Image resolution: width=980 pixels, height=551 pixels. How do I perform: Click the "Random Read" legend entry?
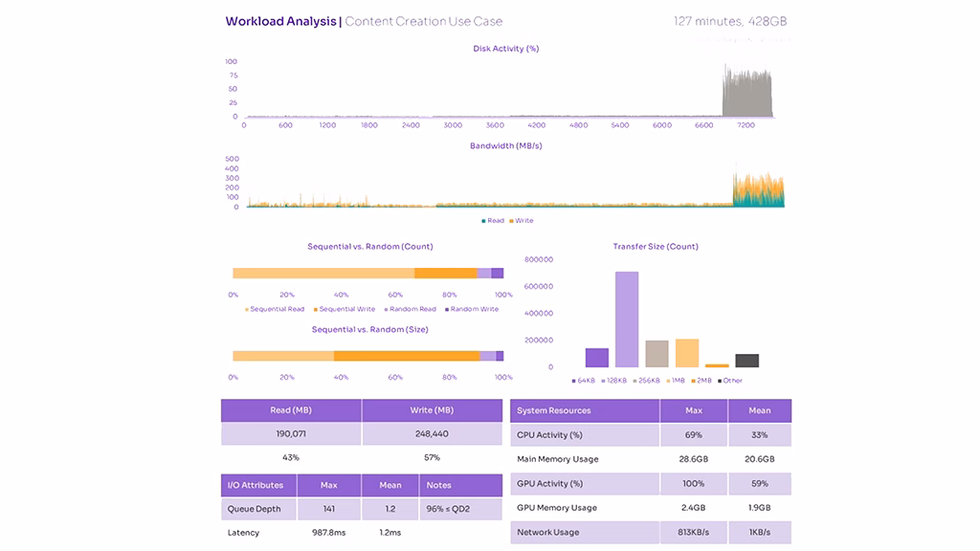tap(410, 309)
